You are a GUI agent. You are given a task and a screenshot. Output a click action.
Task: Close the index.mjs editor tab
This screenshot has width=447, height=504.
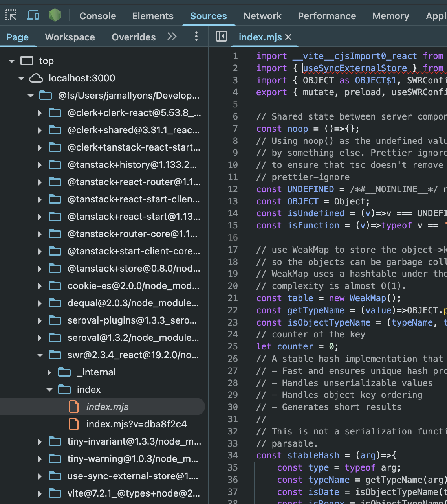[x=288, y=37]
